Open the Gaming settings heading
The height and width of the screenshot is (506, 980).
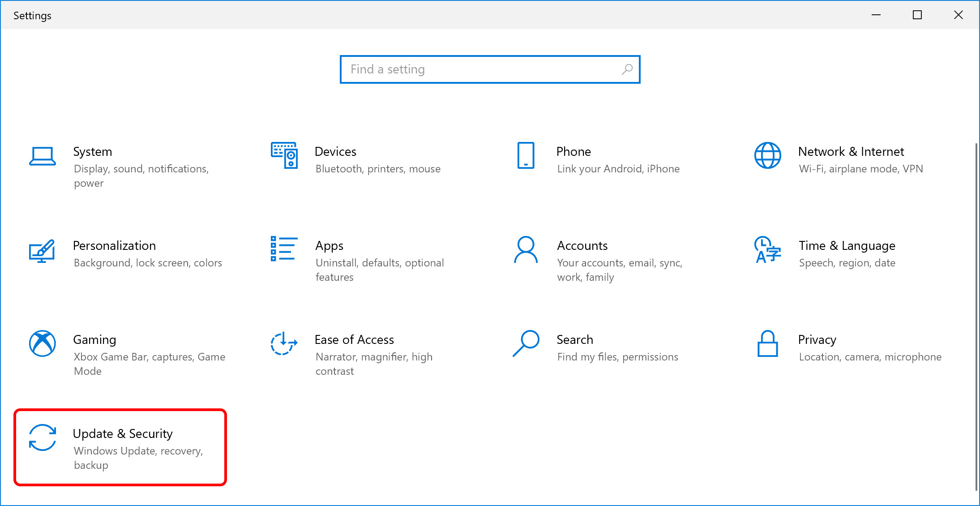[95, 340]
